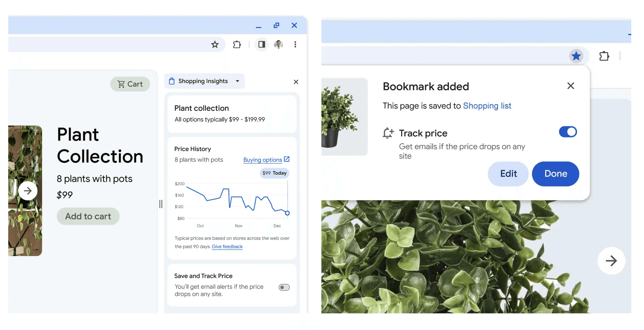This screenshot has width=644, height=330.
Task: Click next arrow on plant collection image
Action: point(28,191)
